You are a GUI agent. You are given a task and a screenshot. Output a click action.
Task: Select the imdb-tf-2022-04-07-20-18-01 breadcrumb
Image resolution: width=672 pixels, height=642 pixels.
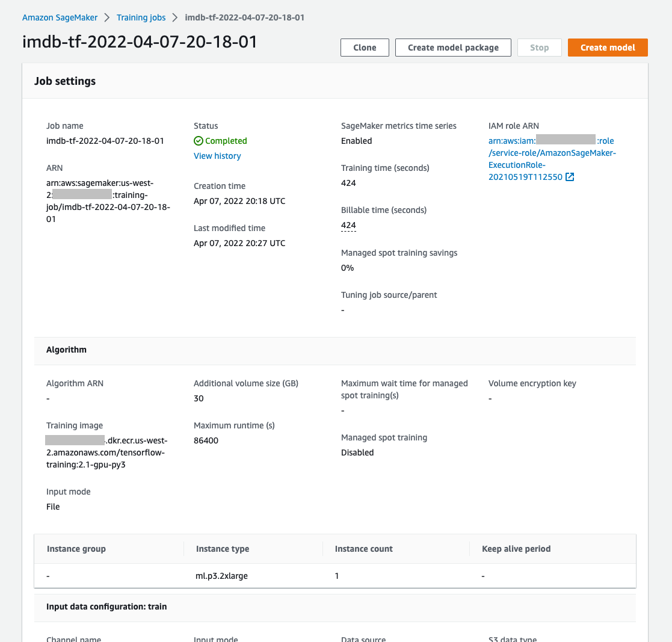tap(245, 17)
